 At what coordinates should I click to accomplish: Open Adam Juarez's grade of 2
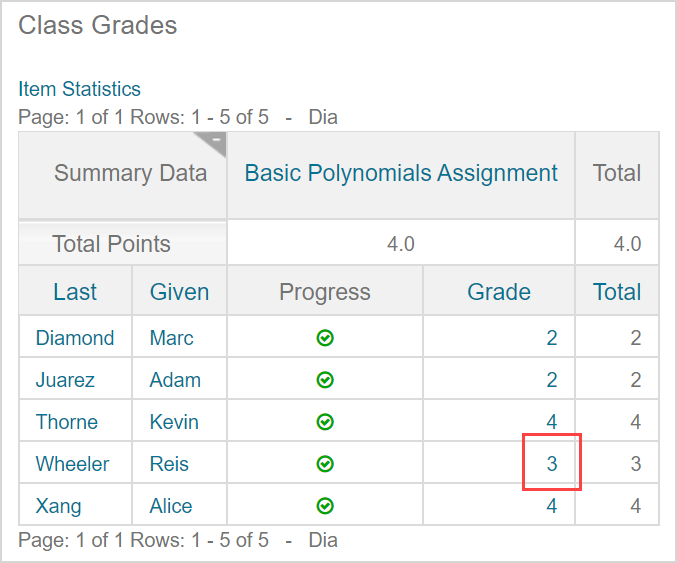click(x=552, y=380)
